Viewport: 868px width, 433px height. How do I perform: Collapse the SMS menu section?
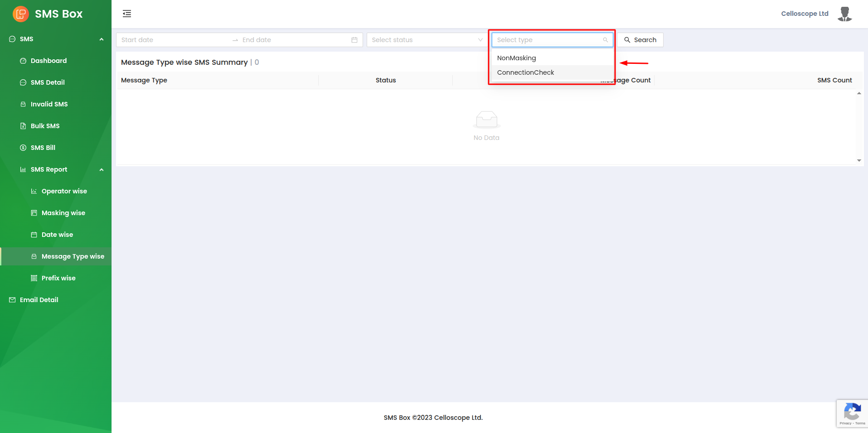coord(101,39)
